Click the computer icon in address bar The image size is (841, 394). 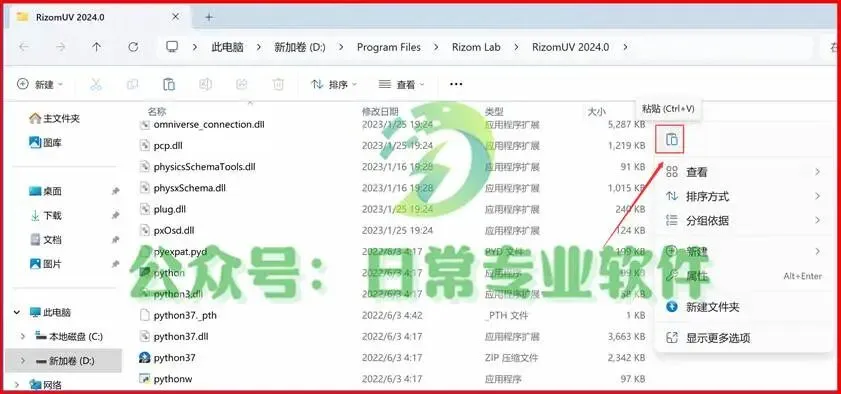172,47
